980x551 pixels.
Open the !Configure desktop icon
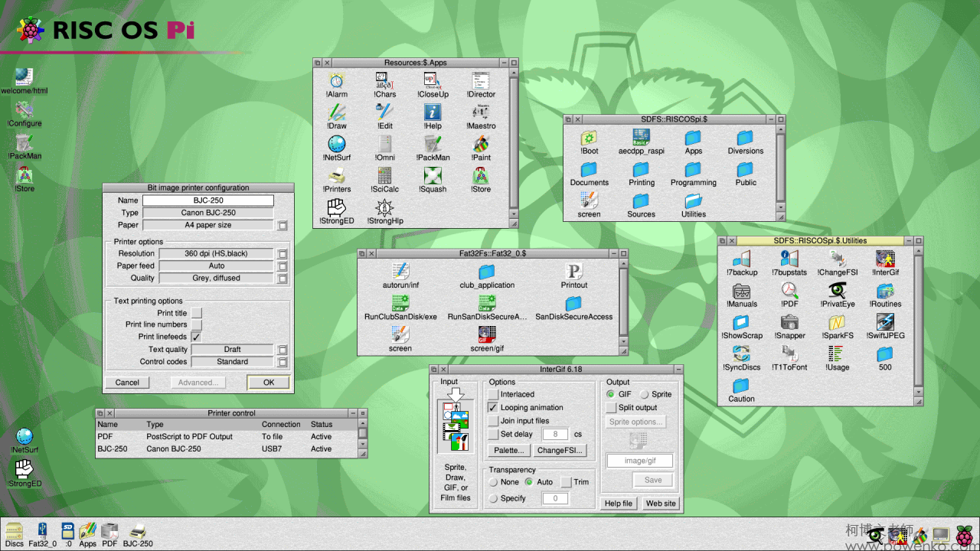(24, 113)
